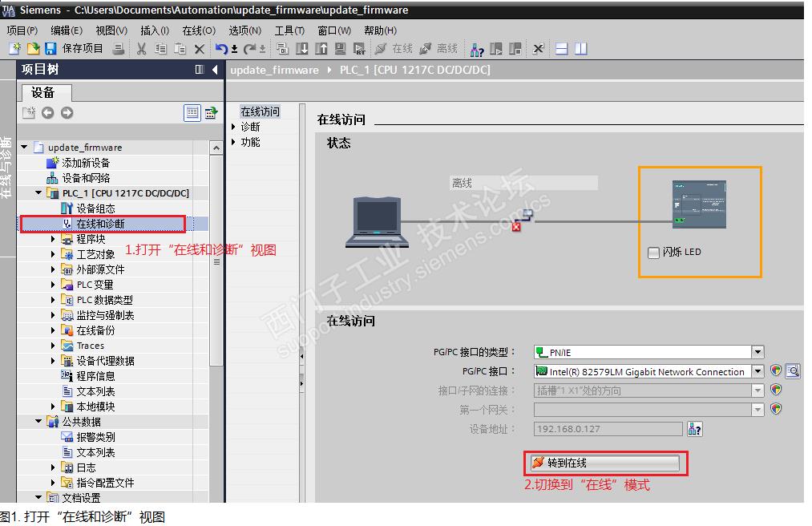Screen dimensions: 812x526
Task: Click the project tree forward arrow
Action: [x=67, y=112]
